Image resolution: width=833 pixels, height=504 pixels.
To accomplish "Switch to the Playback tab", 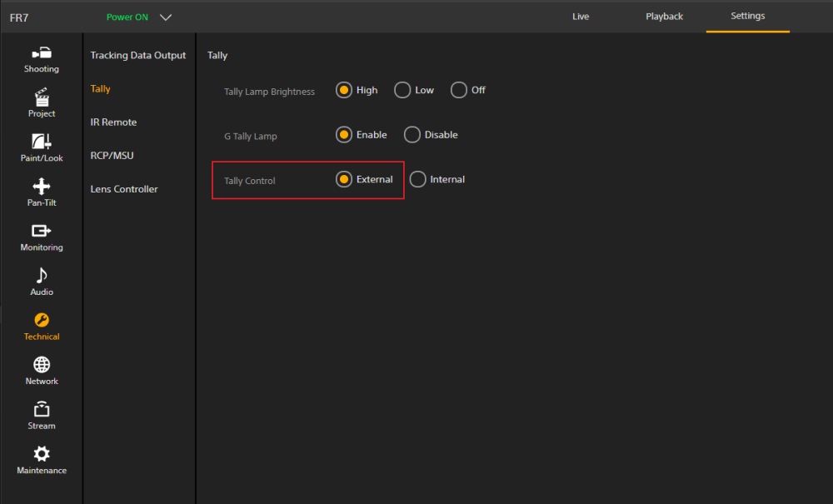I will pyautogui.click(x=664, y=17).
